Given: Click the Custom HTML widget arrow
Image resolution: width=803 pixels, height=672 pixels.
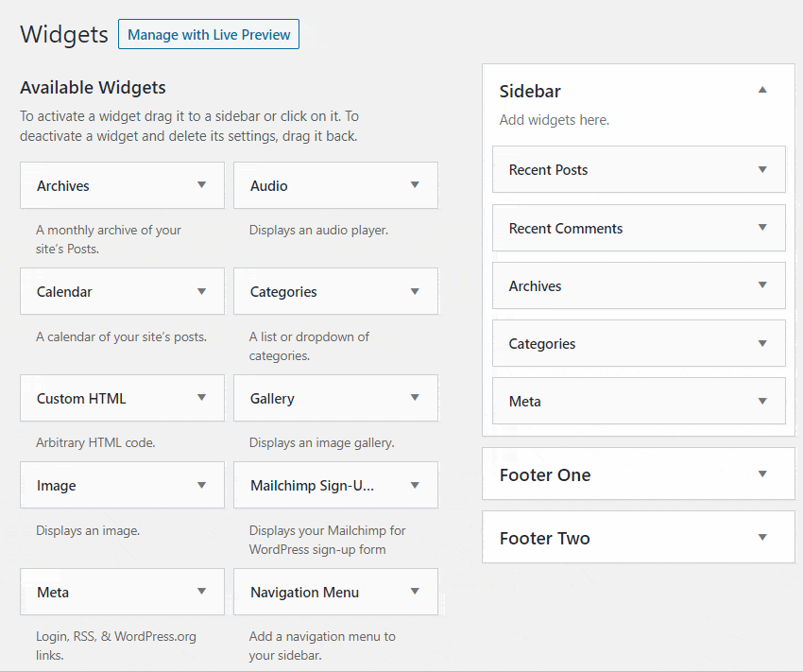Looking at the screenshot, I should pos(202,398).
